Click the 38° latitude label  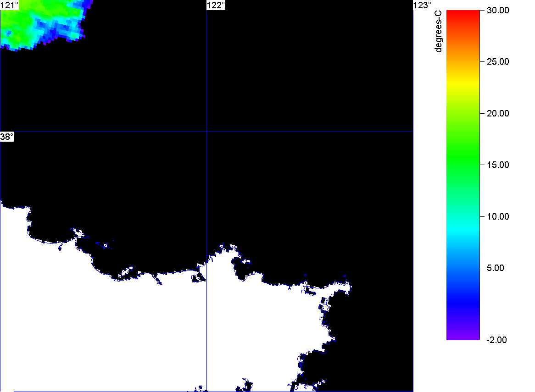click(7, 137)
